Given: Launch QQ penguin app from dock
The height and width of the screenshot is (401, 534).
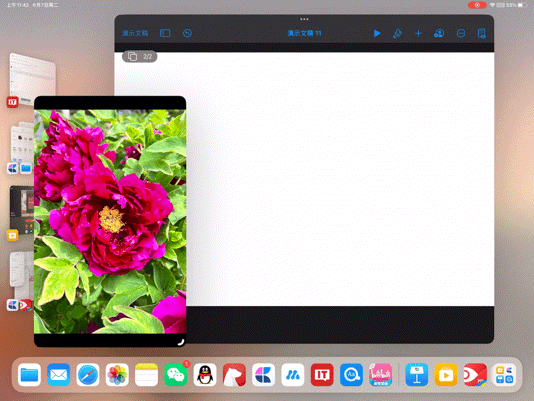Looking at the screenshot, I should [x=205, y=375].
